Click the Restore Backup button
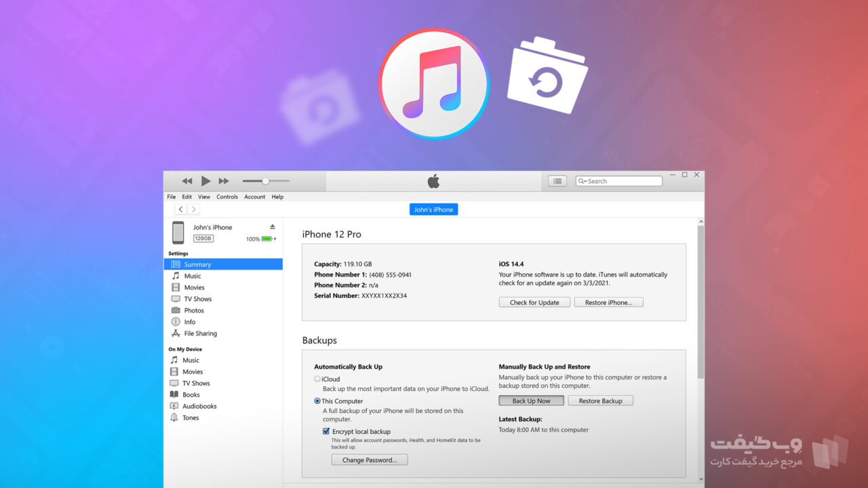This screenshot has height=488, width=868. (600, 401)
